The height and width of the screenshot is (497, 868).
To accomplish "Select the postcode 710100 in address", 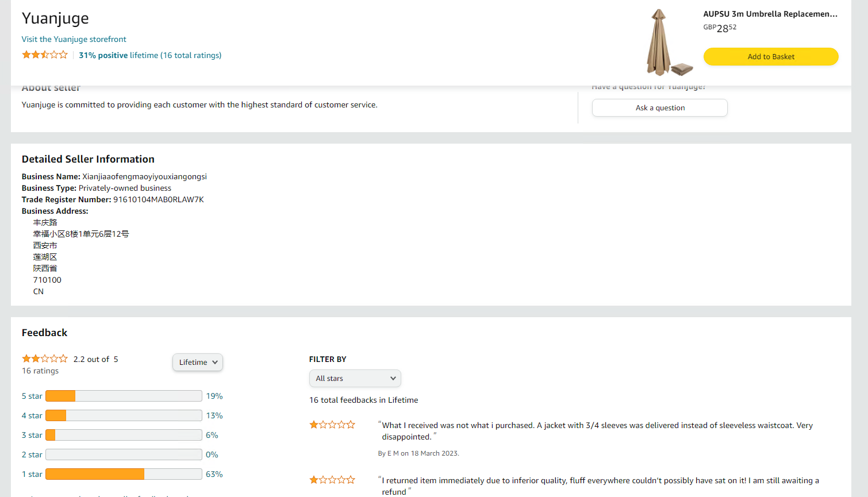I will tap(47, 280).
